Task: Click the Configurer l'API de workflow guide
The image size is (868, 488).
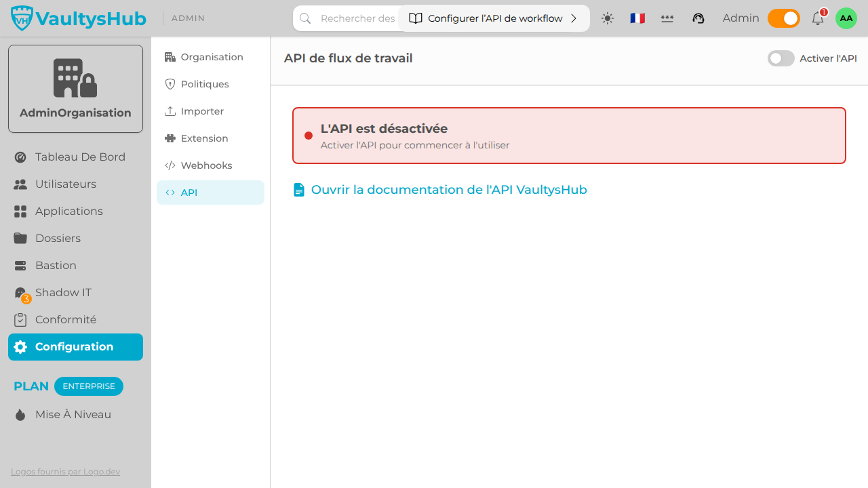Action: coord(494,18)
